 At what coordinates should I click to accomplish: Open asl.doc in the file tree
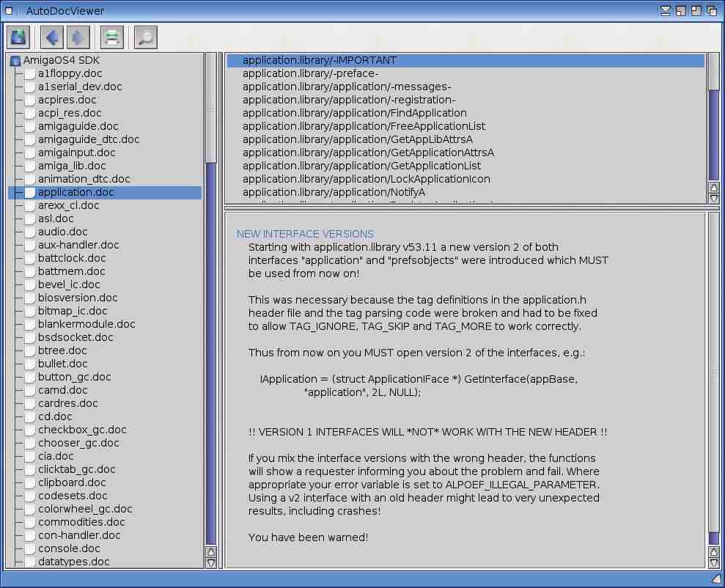(56, 218)
